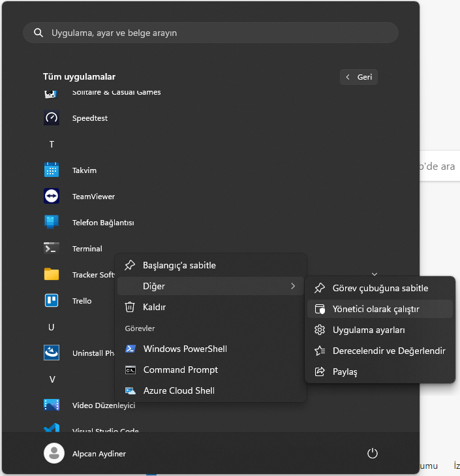Viewport: 460px width, 476px height.
Task: Open the user account avatar
Action: click(54, 453)
